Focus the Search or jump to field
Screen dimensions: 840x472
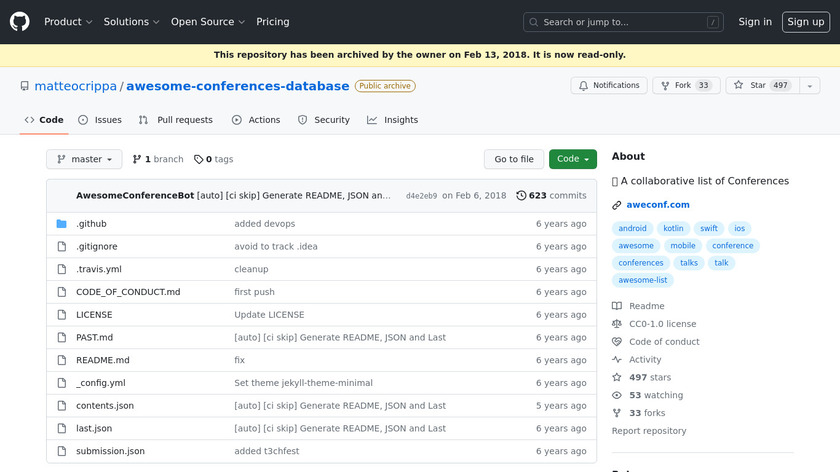622,22
